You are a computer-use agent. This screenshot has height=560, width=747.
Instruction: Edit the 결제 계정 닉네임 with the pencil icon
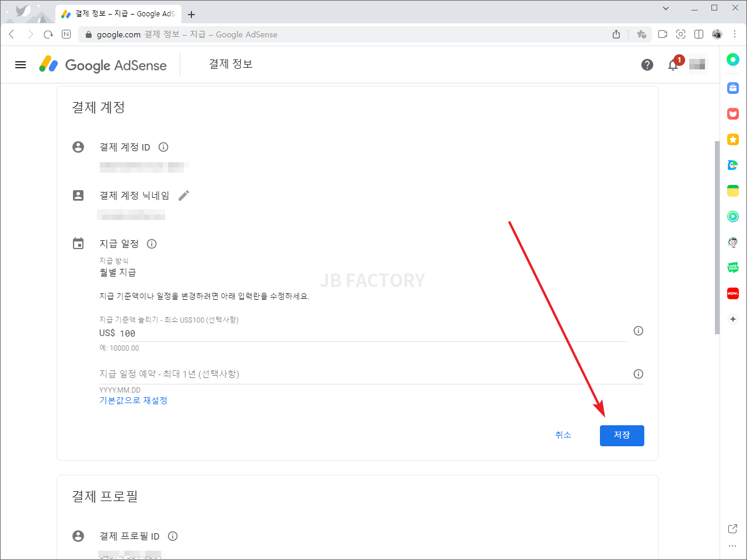click(x=184, y=195)
